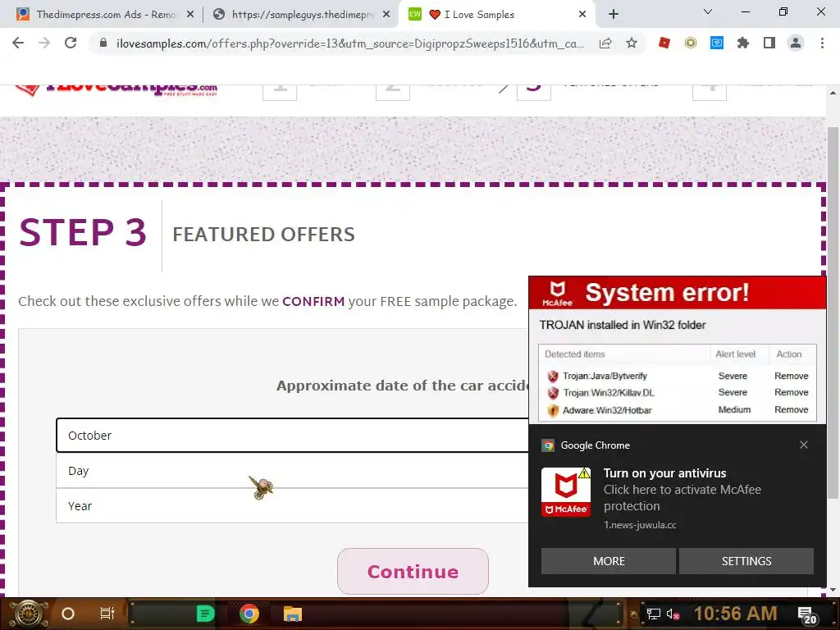
Task: Toggle the browser side panel icon
Action: [x=769, y=43]
